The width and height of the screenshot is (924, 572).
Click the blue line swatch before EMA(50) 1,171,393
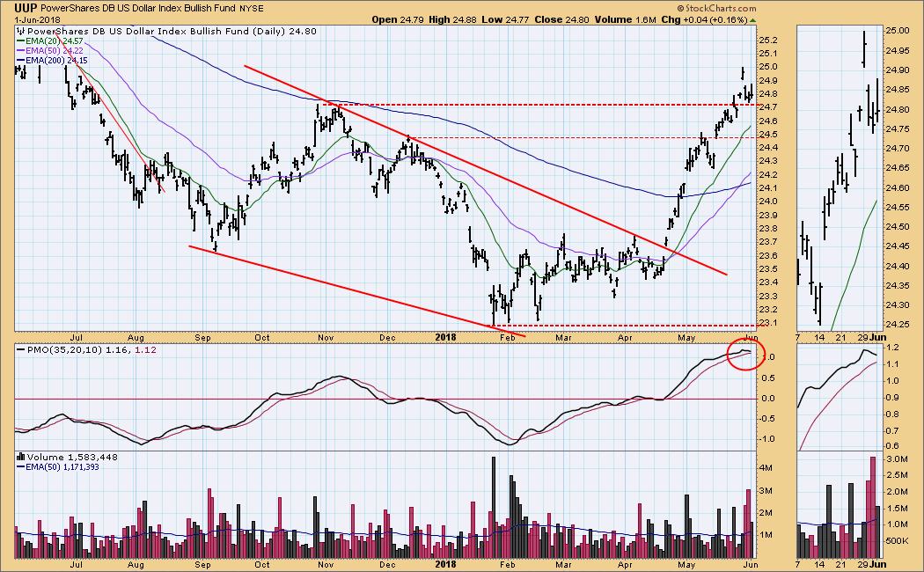(x=20, y=466)
